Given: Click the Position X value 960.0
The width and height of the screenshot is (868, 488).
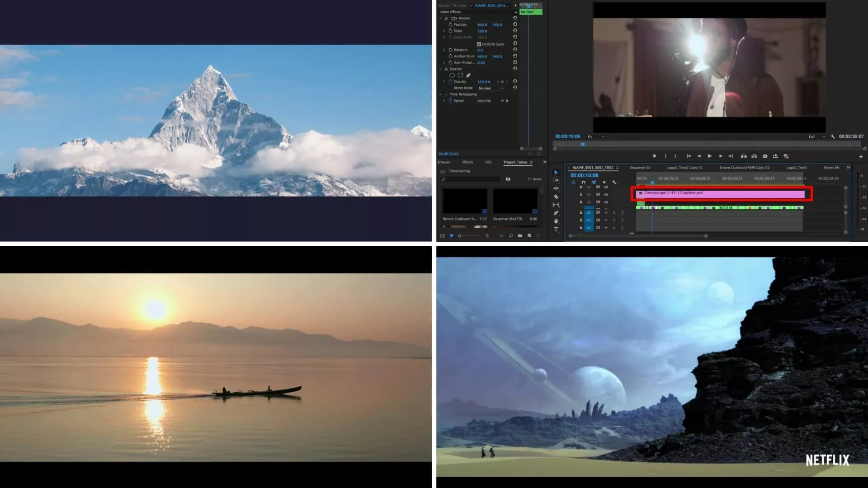Looking at the screenshot, I should (x=482, y=25).
